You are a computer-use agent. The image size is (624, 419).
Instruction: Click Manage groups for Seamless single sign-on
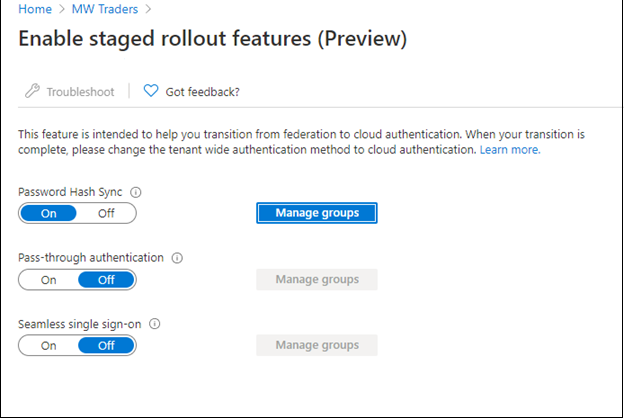coord(316,345)
